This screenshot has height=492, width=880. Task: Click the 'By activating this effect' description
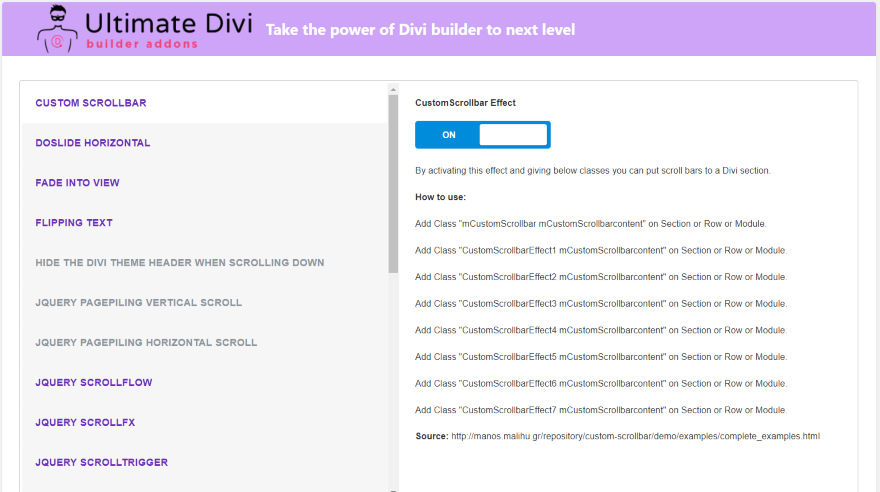point(593,170)
